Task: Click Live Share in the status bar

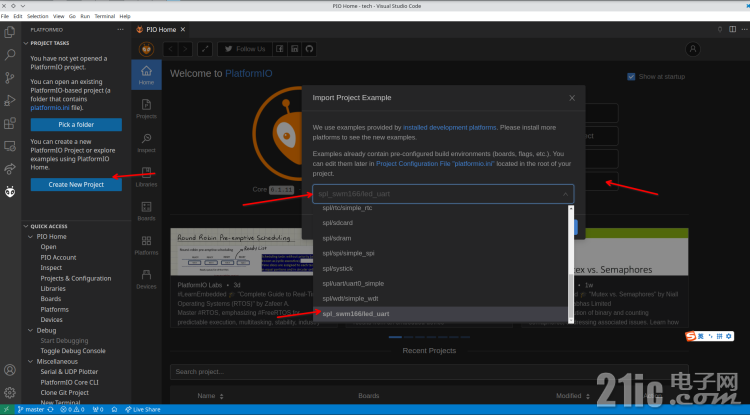Action: point(143,409)
